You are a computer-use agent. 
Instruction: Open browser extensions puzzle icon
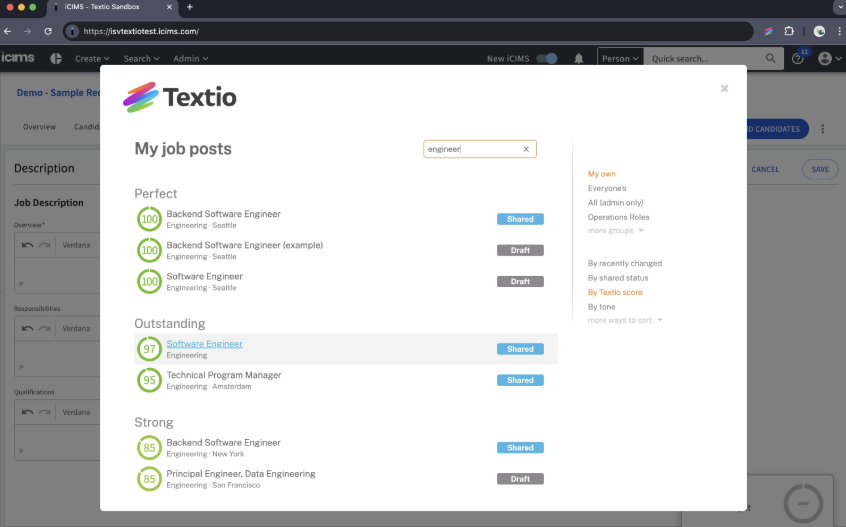point(789,31)
